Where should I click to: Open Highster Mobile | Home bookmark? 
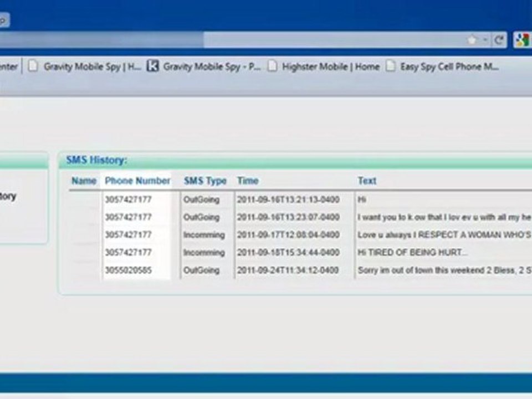point(331,66)
